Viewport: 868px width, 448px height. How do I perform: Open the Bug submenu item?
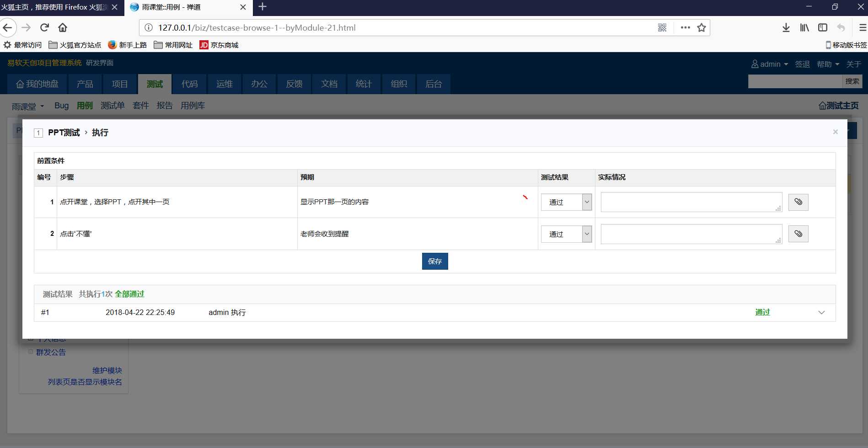61,106
